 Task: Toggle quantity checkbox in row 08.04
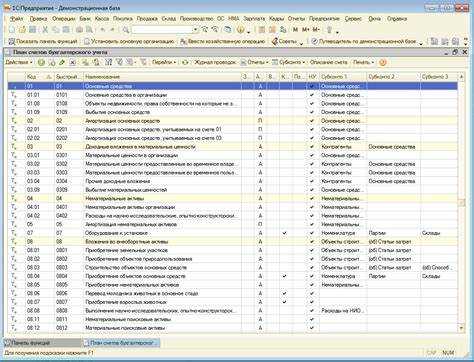(284, 276)
